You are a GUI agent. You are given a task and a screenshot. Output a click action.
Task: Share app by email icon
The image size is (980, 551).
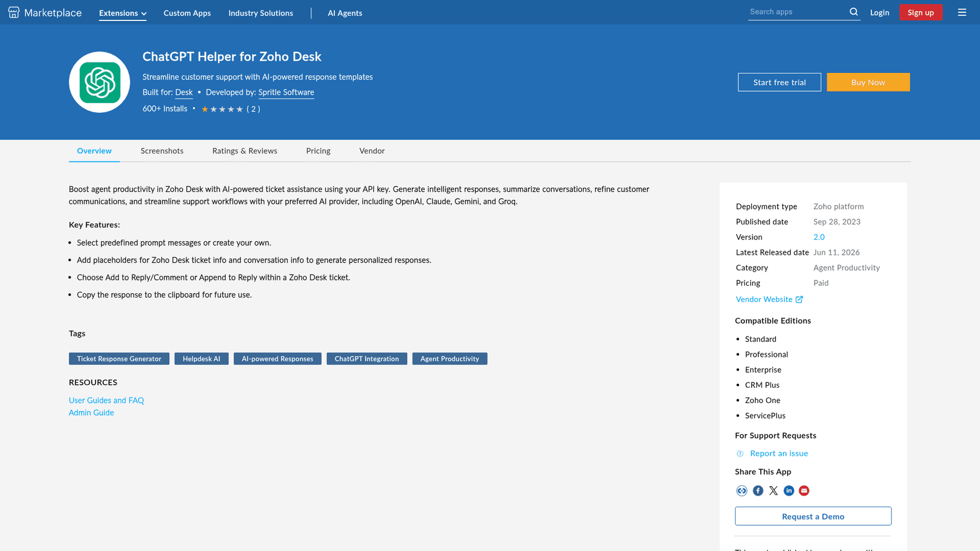pyautogui.click(x=804, y=491)
